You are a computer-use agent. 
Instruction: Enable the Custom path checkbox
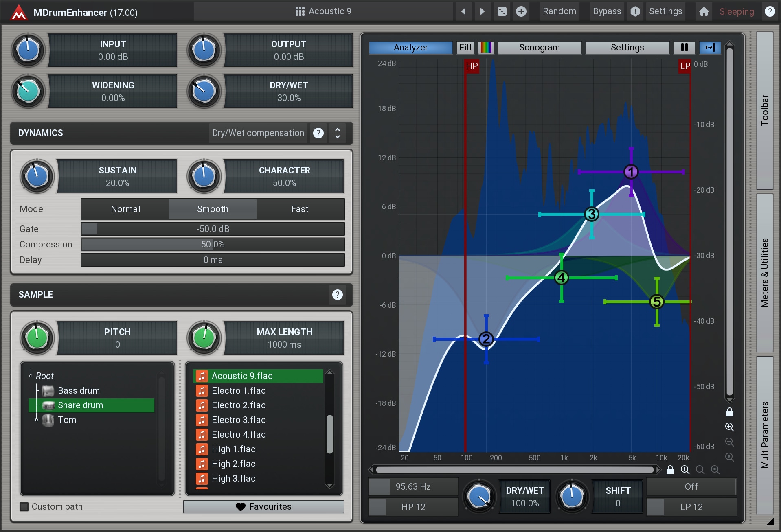[24, 506]
